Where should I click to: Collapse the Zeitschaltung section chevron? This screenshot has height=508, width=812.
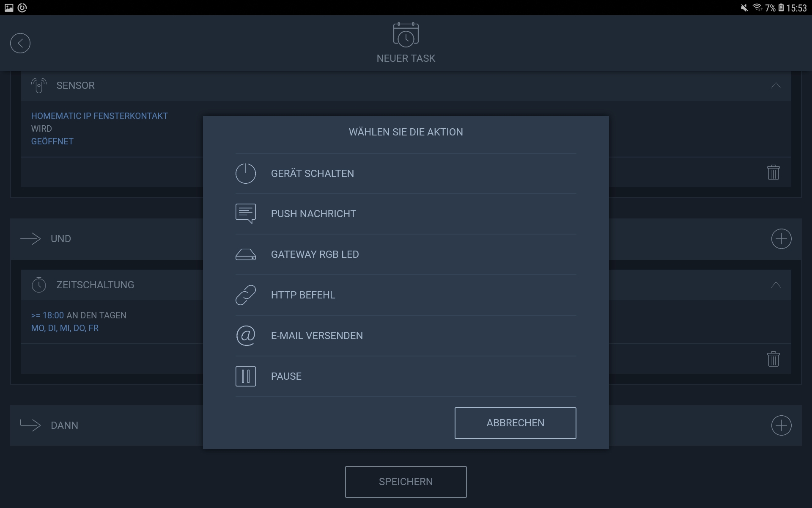click(x=776, y=285)
